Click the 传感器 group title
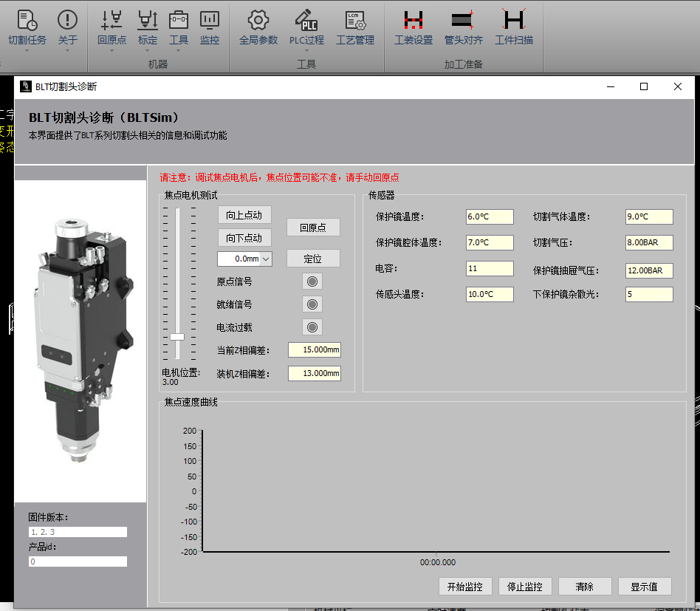700x611 pixels. click(x=381, y=195)
